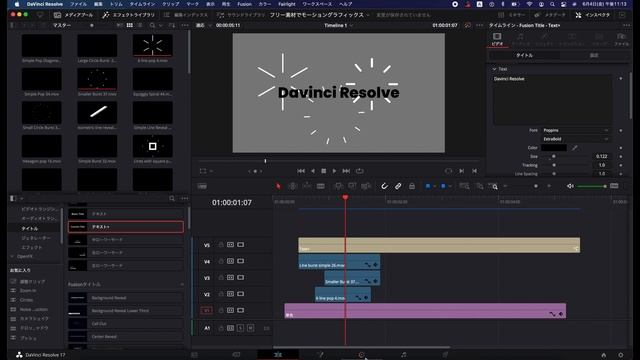The width and height of the screenshot is (640, 360).
Task: Select the blade edit mode tool
Action: (x=321, y=186)
